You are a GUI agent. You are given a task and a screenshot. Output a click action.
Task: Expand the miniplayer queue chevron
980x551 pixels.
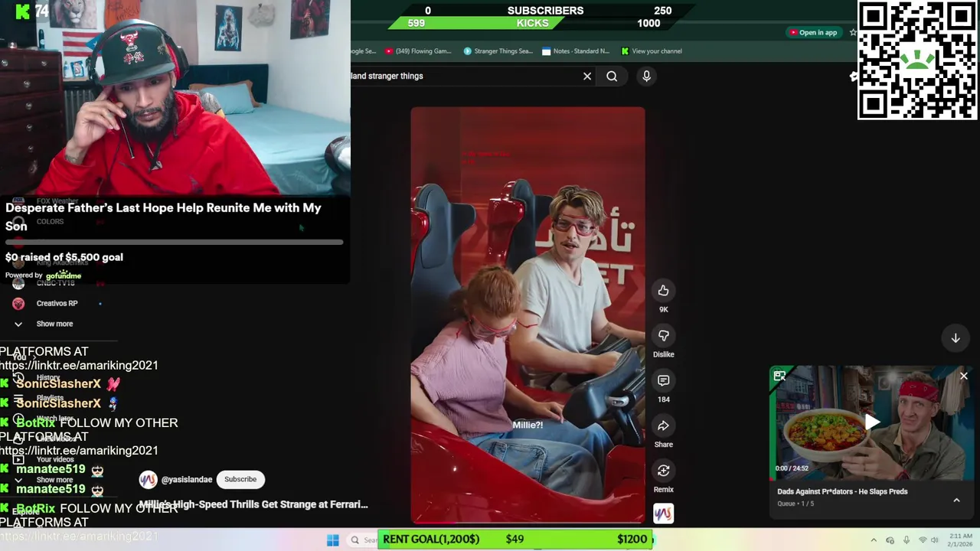tap(956, 500)
